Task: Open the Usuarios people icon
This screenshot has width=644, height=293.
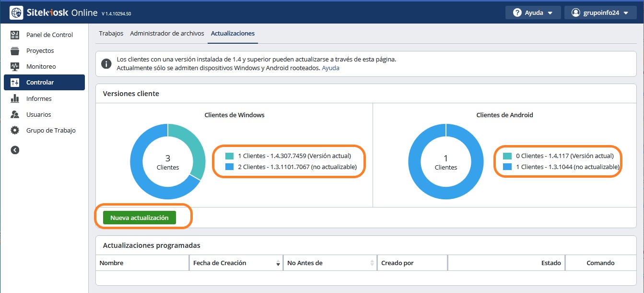Action: (15, 114)
